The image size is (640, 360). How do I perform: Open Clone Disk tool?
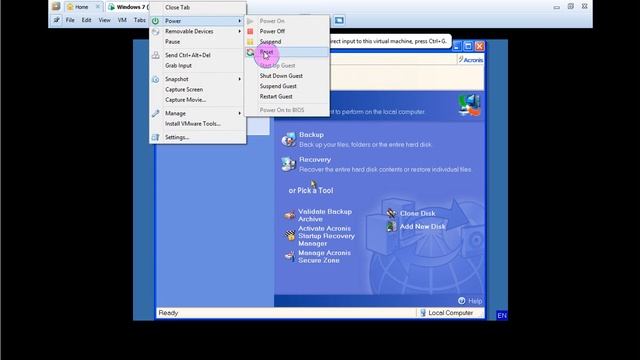(x=418, y=213)
